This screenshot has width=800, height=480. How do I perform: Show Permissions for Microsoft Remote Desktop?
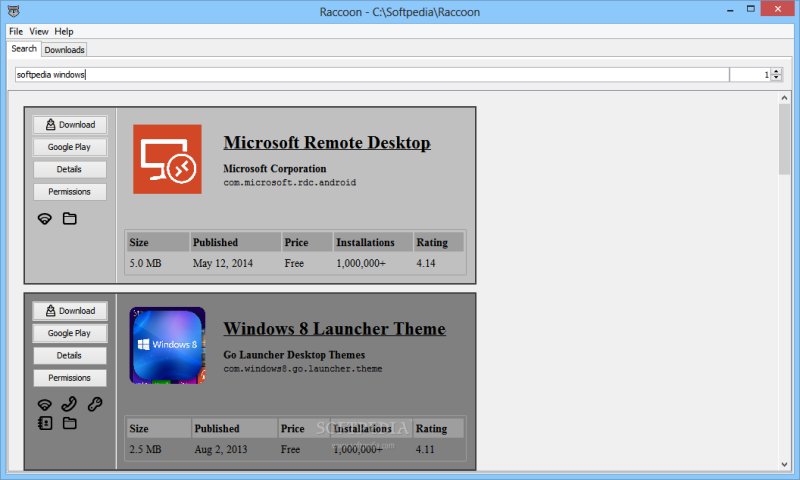[70, 192]
